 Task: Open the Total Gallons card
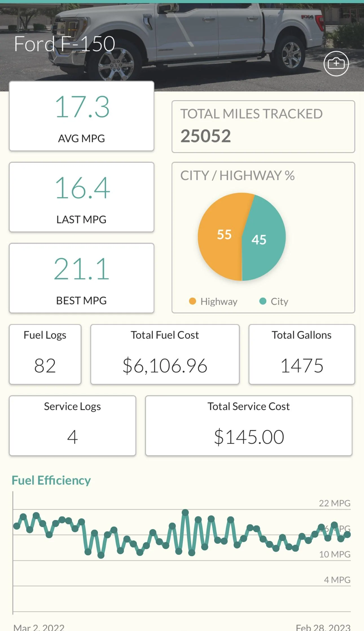pos(302,354)
